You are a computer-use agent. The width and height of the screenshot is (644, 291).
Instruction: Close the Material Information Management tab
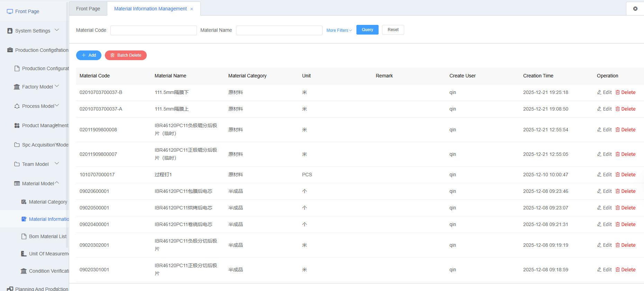(x=192, y=9)
